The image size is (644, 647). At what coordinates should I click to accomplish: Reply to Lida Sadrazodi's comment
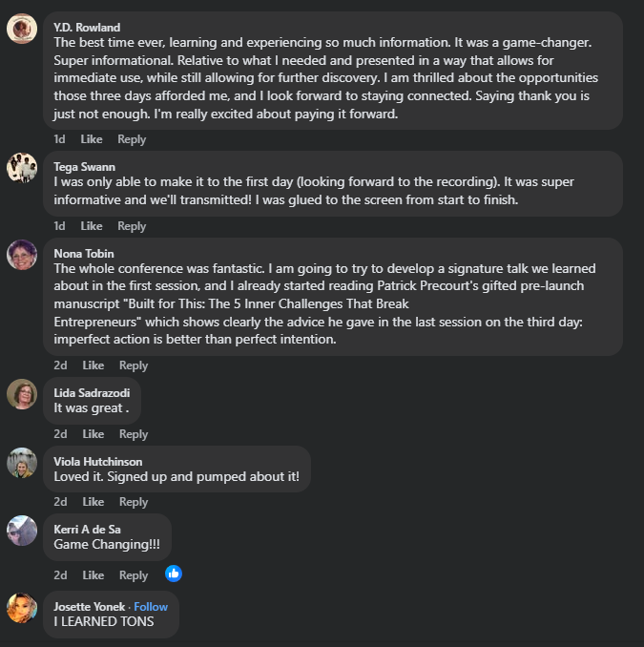click(x=134, y=434)
